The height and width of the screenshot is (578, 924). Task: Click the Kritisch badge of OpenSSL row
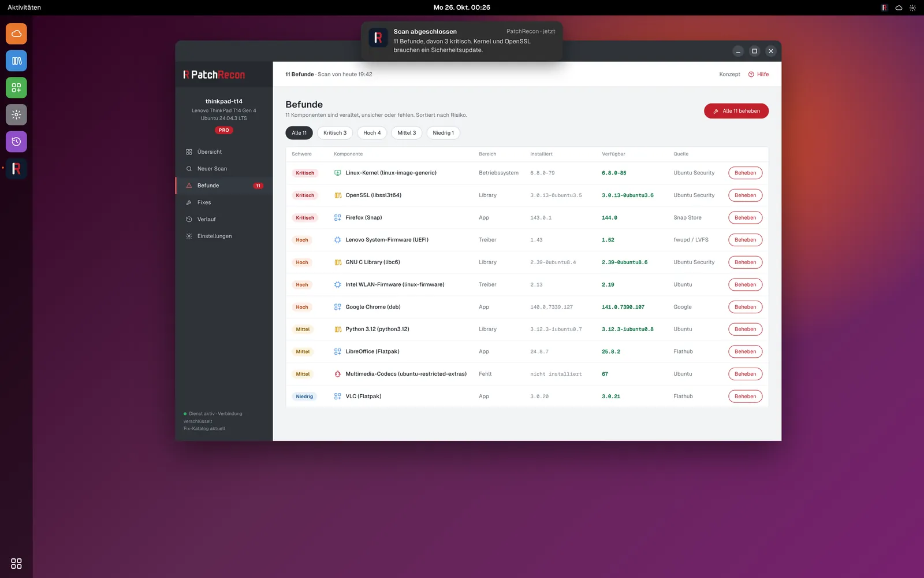coord(305,195)
